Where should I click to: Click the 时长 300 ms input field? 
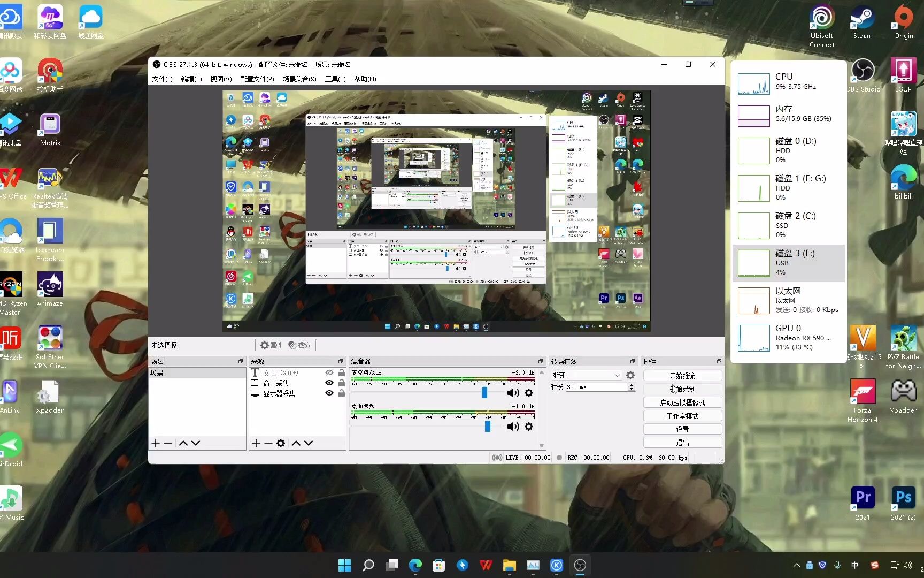click(x=596, y=387)
